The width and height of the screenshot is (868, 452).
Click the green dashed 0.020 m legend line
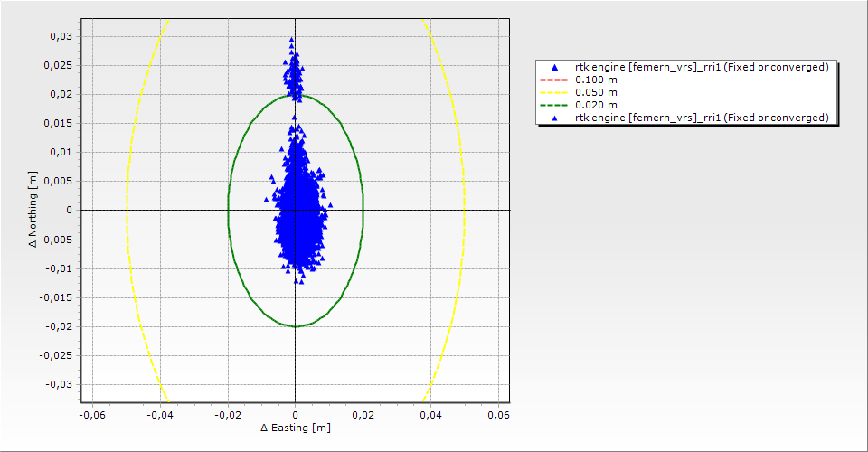pyautogui.click(x=553, y=105)
